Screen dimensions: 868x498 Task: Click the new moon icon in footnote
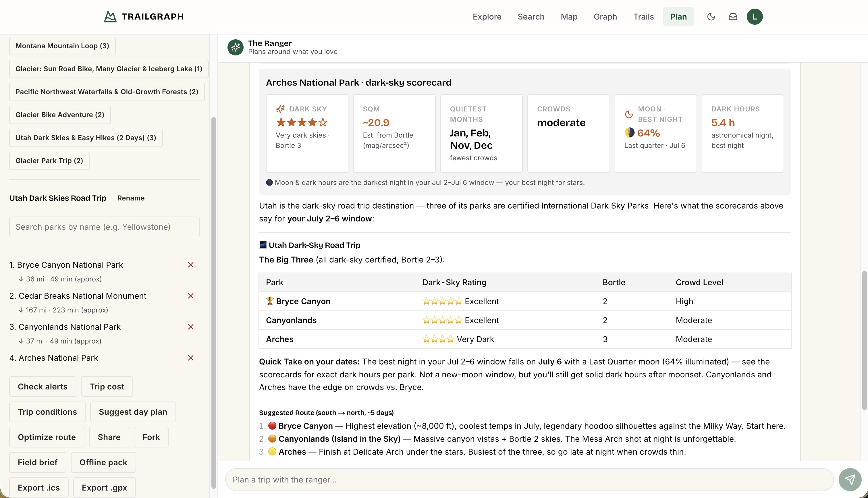(269, 182)
